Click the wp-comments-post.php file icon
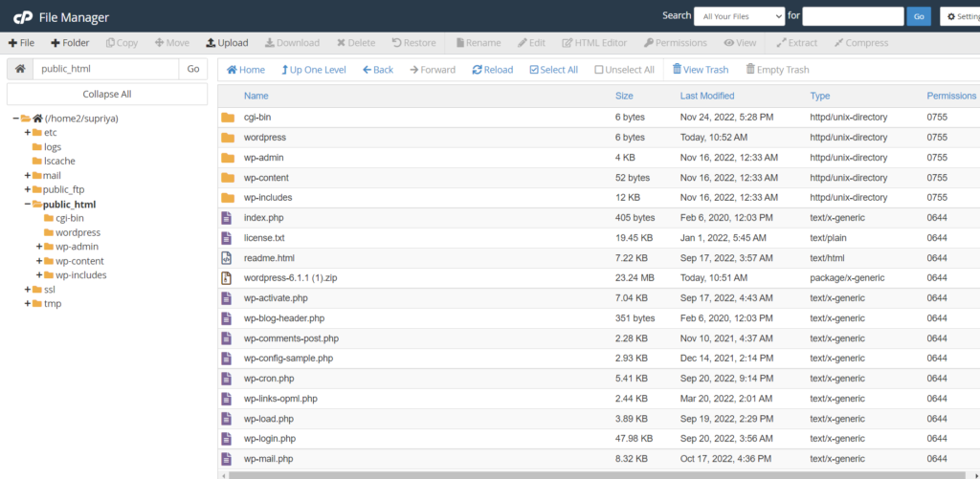 click(x=226, y=337)
